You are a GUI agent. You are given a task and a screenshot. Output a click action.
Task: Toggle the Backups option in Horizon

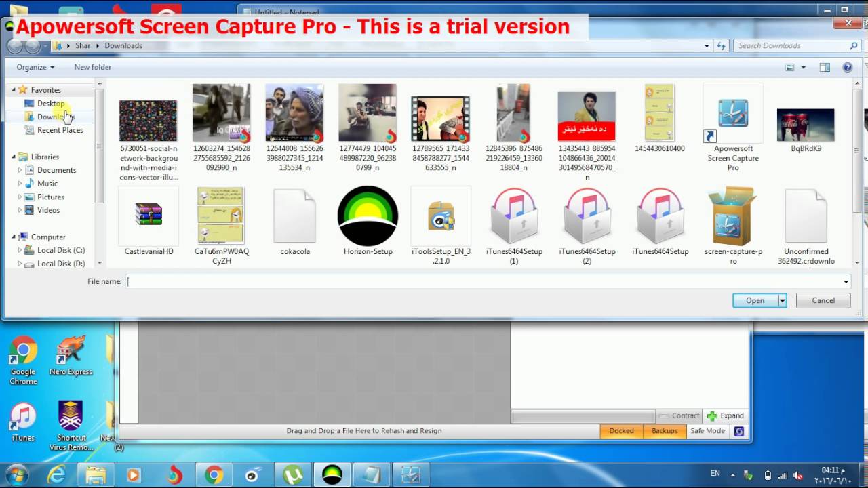pos(665,431)
